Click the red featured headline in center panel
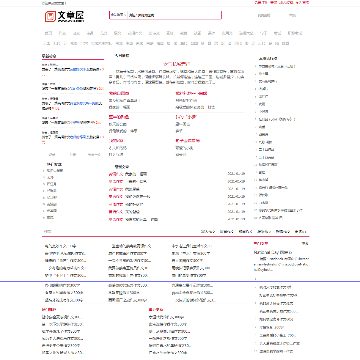Image resolution: width=360 pixels, height=360 pixels. pyautogui.click(x=177, y=64)
